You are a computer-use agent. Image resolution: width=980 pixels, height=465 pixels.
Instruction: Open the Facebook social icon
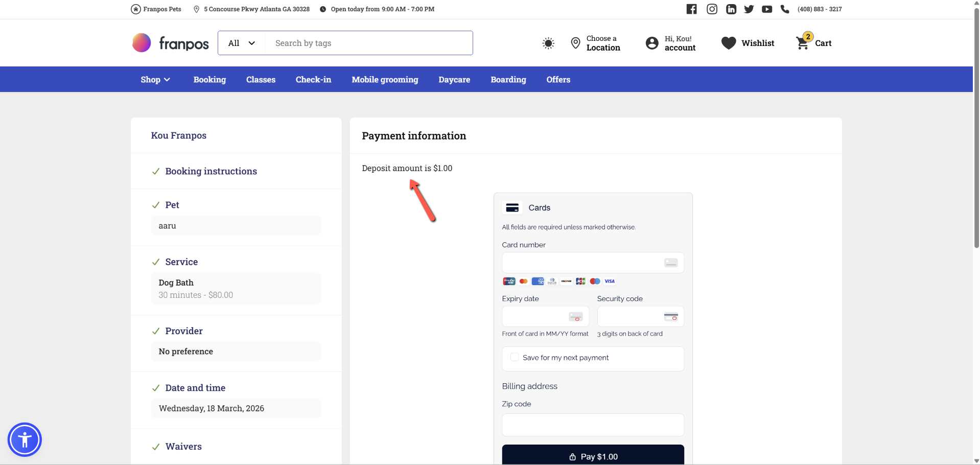click(691, 9)
